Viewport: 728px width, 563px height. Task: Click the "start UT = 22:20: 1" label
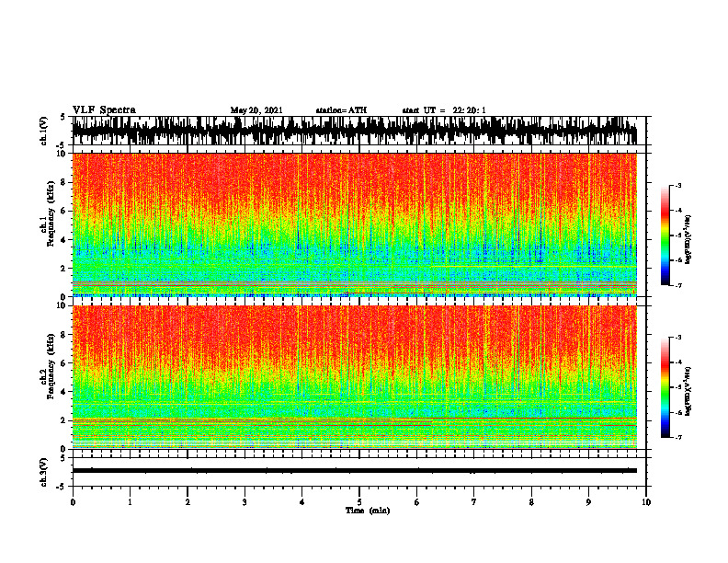coord(444,110)
